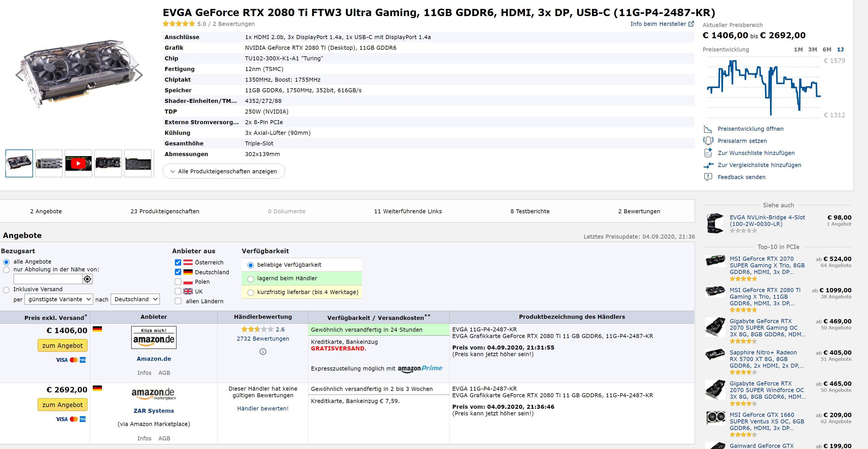Click the Amazon.de merchant star rating 2.6
This screenshot has width=868, height=449.
coord(257,329)
